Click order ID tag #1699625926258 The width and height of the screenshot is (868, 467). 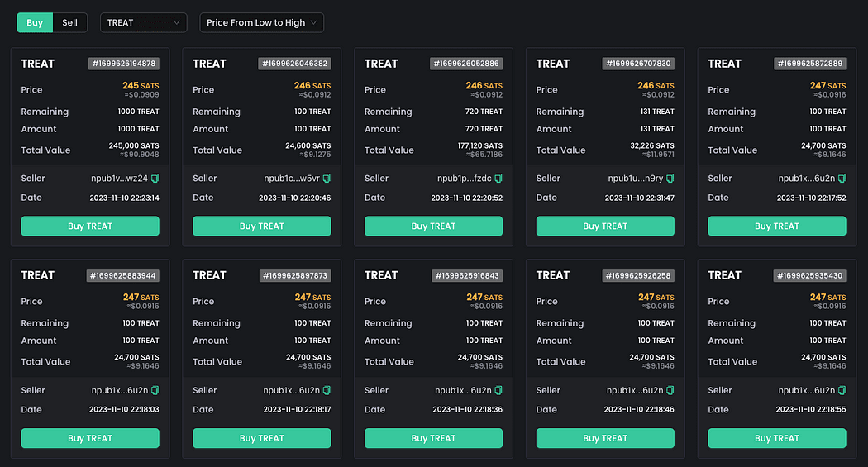tap(638, 275)
